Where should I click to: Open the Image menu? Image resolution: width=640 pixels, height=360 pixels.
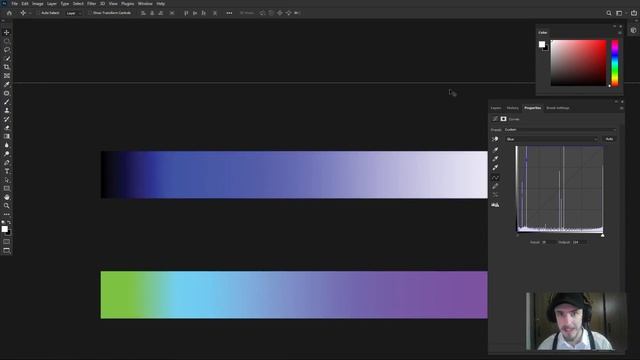[x=38, y=4]
